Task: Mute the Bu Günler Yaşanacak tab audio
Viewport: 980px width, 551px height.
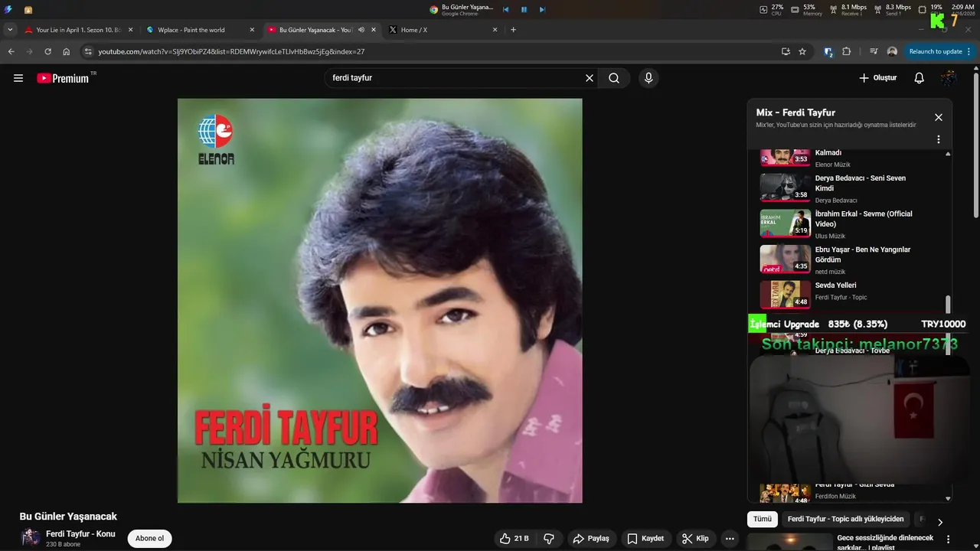Action: pos(361,30)
